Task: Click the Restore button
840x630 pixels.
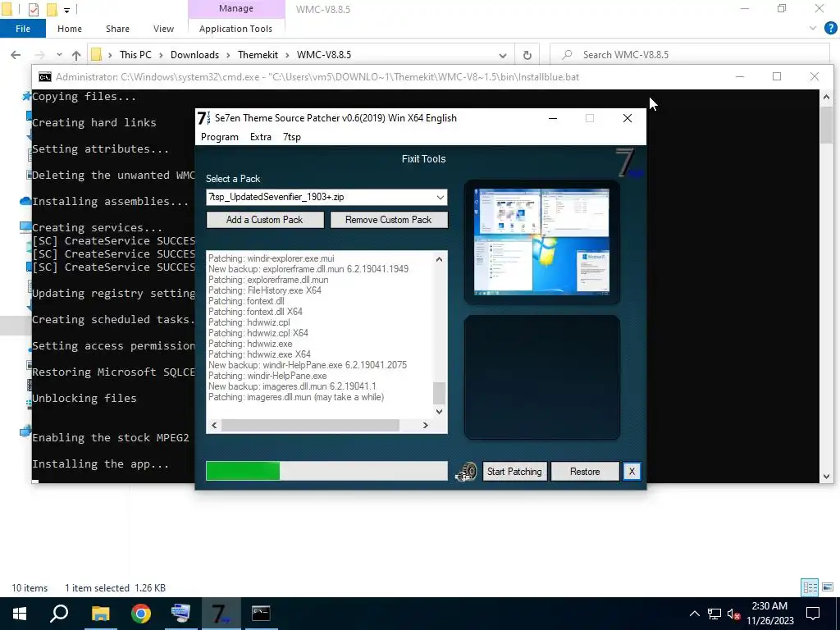Action: tap(585, 472)
